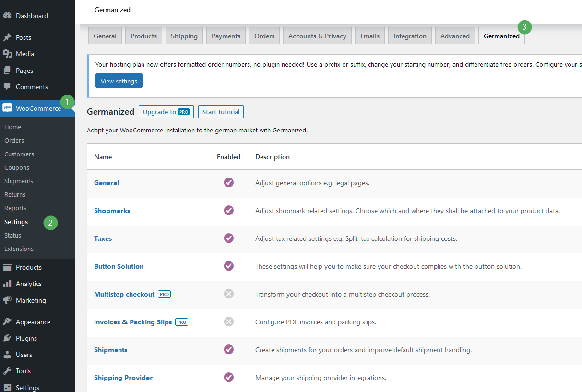The height and width of the screenshot is (392, 582).
Task: Click the enabled checkmark for Button Solution
Action: point(229,266)
